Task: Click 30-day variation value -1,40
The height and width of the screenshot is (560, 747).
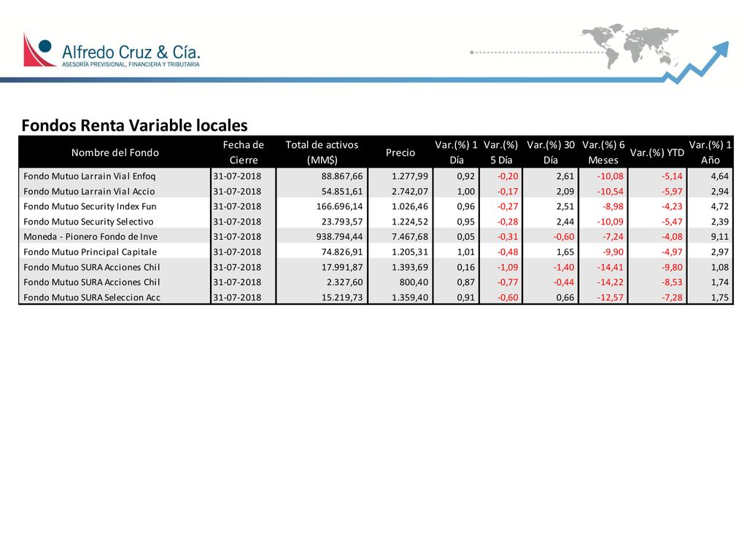Action: (564, 267)
